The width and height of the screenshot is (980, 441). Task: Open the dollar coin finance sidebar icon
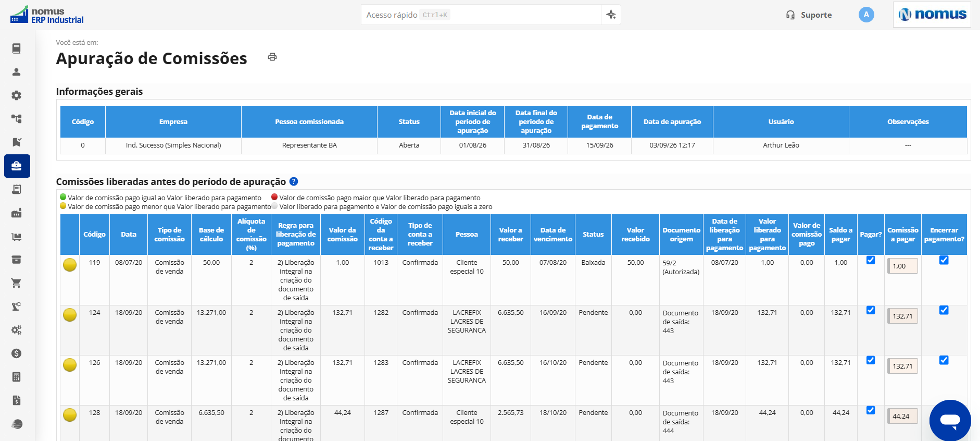(x=17, y=353)
